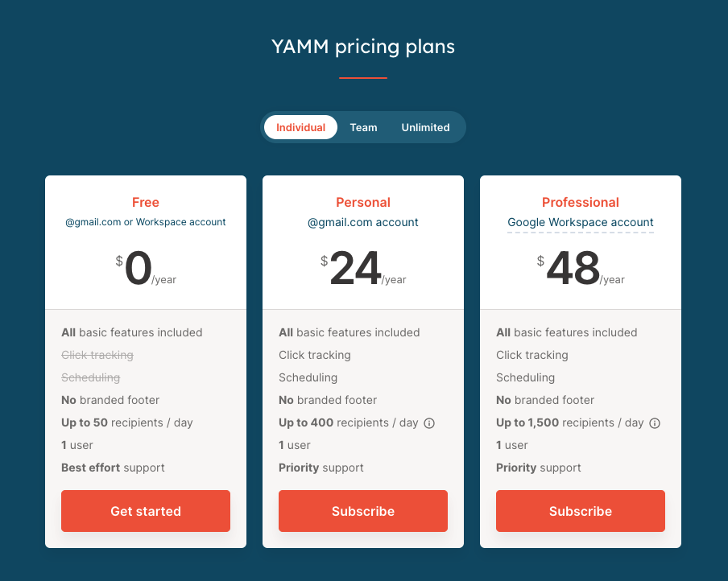Click the Professional plan heading
The width and height of the screenshot is (728, 581).
[581, 203]
